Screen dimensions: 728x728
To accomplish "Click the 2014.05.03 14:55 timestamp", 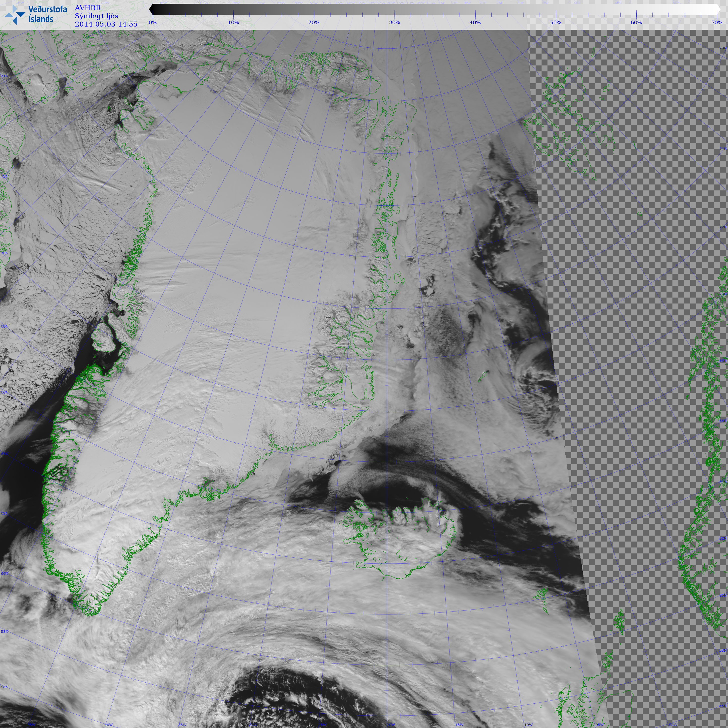I will pos(106,24).
